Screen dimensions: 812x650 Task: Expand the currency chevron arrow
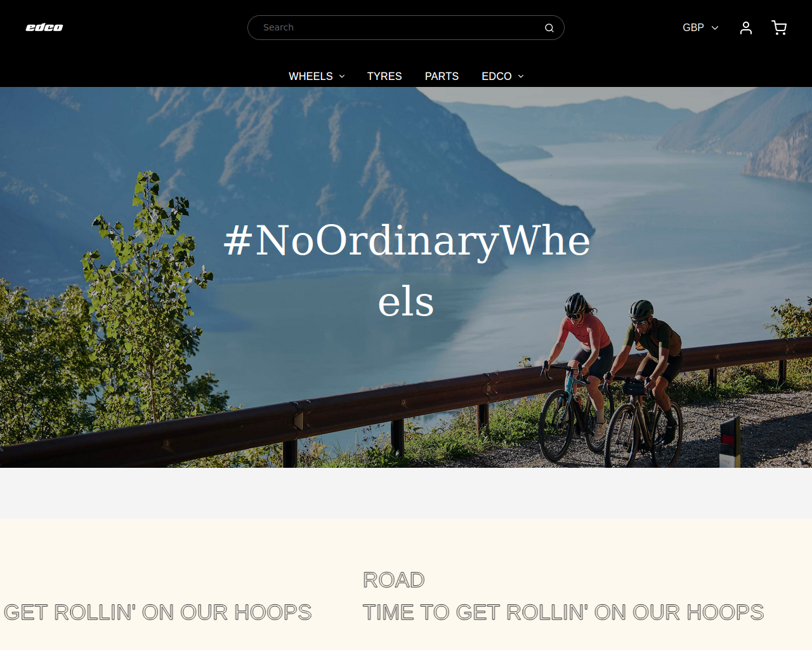[x=715, y=28]
